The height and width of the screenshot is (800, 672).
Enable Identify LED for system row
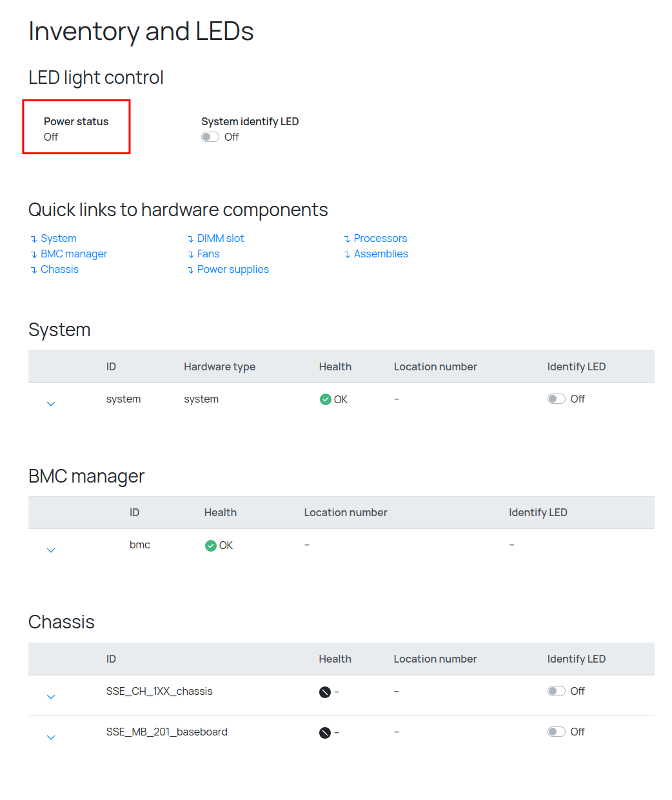[556, 399]
